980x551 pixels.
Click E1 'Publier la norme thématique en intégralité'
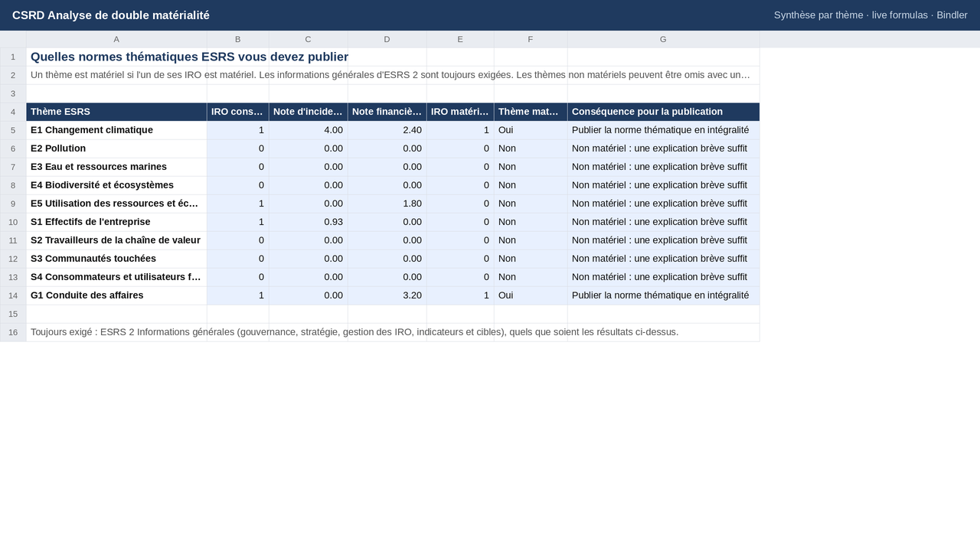[663, 130]
